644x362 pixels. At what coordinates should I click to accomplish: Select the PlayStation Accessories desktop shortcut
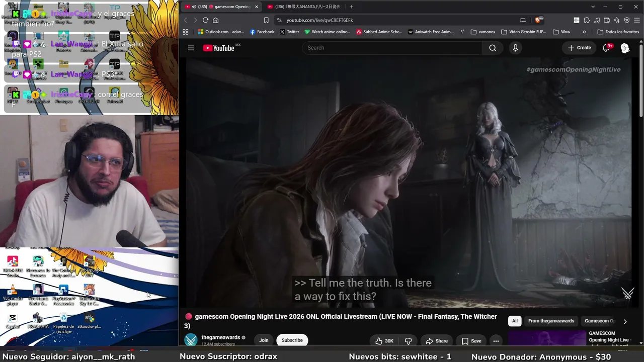[63, 295]
